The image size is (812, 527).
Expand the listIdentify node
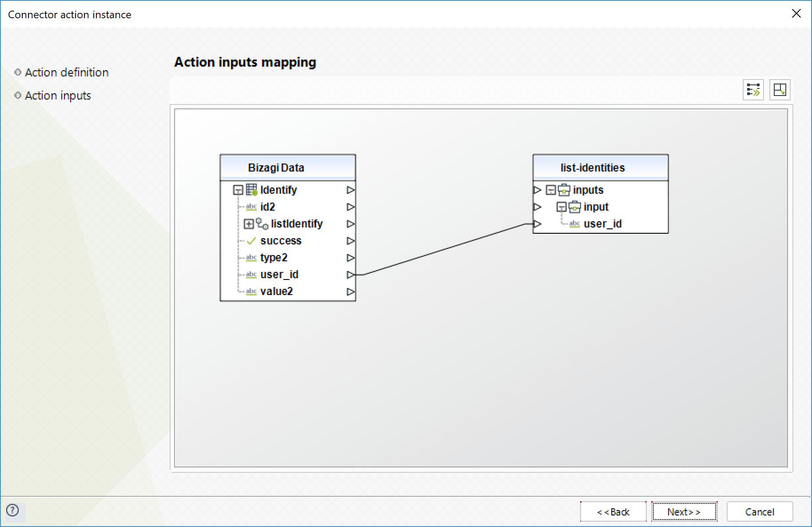tap(249, 224)
